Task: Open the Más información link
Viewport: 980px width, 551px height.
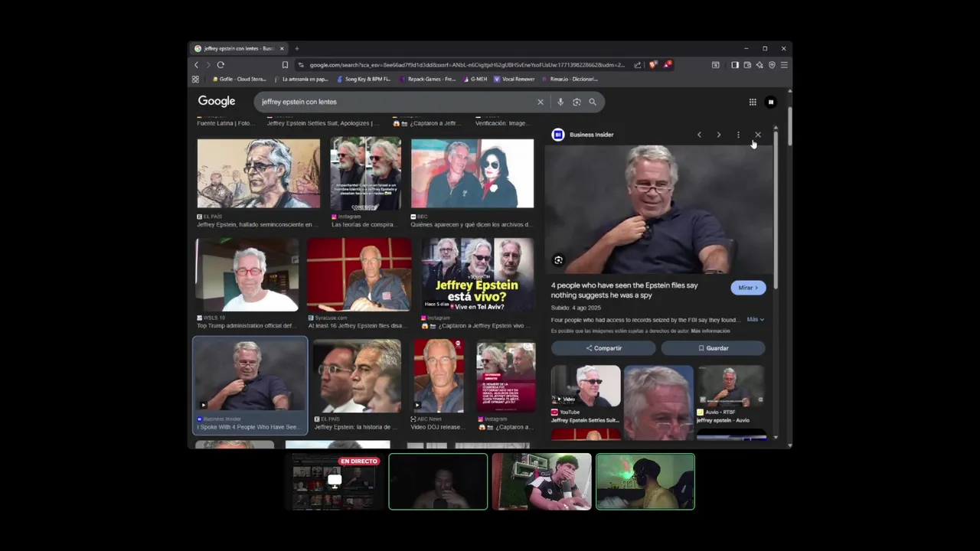Action: pos(710,331)
